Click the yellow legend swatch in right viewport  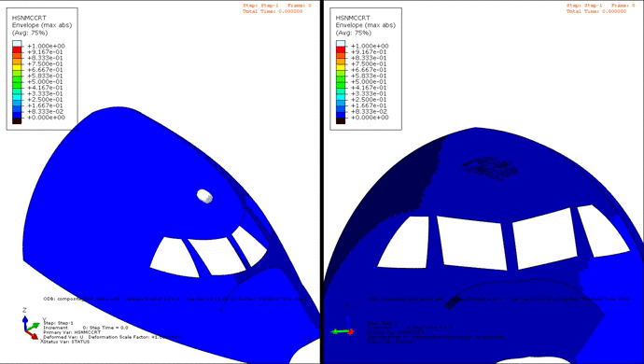[x=341, y=67]
